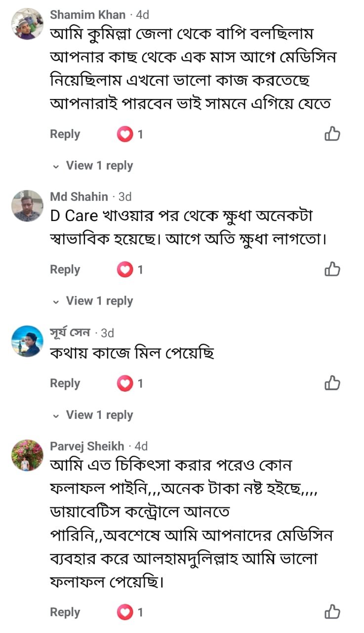Image resolution: width=364 pixels, height=633 pixels.
Task: Expand View 1 reply under Shamim Khan
Action: click(x=99, y=166)
